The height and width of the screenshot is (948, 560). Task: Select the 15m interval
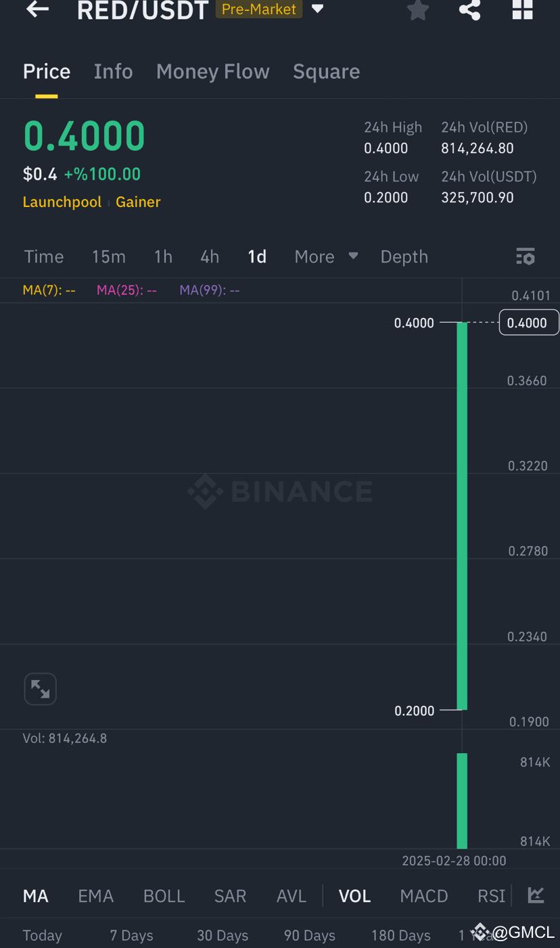click(x=109, y=256)
